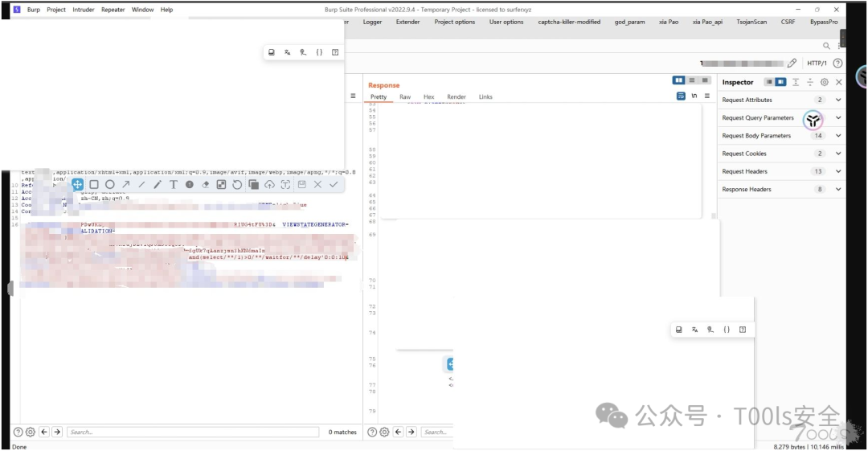Click the magnifier search icon below the tab bar

826,46
